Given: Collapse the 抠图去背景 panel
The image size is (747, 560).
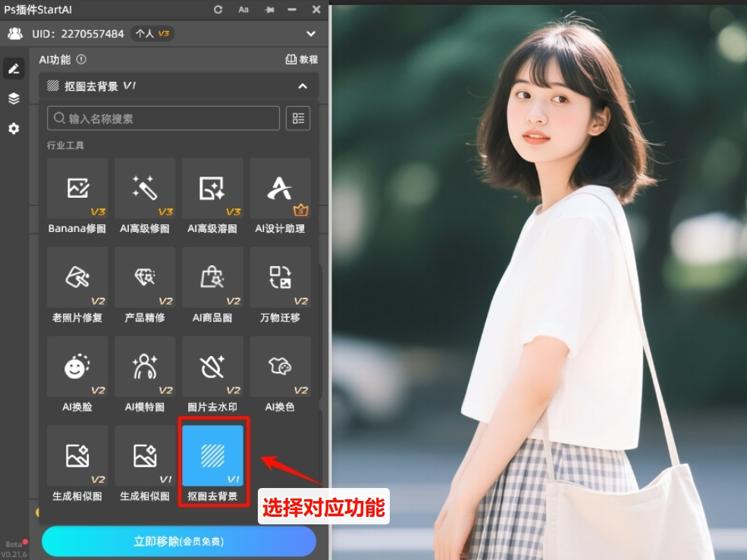Looking at the screenshot, I should [x=302, y=86].
